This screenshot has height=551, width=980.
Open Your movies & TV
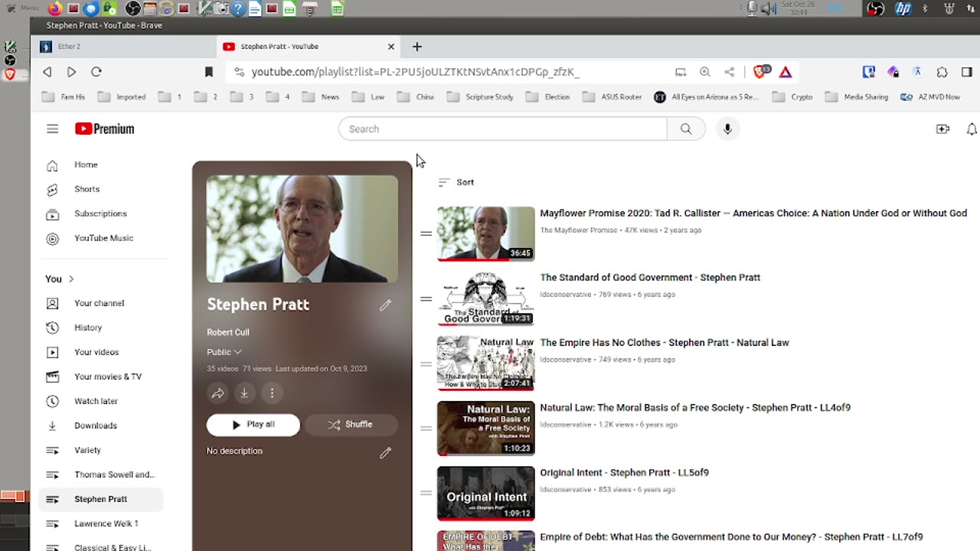[x=100, y=377]
